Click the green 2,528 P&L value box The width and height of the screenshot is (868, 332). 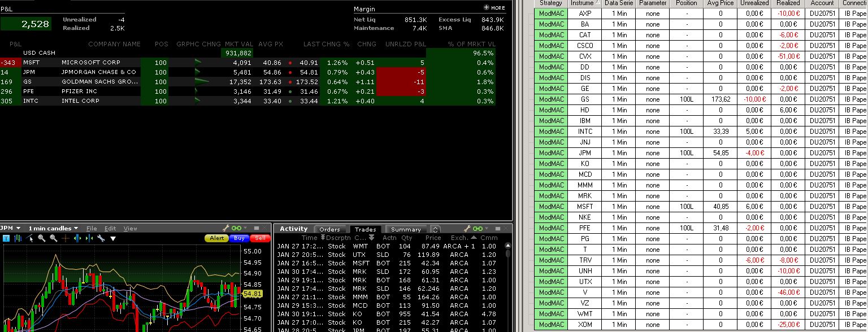tap(25, 24)
